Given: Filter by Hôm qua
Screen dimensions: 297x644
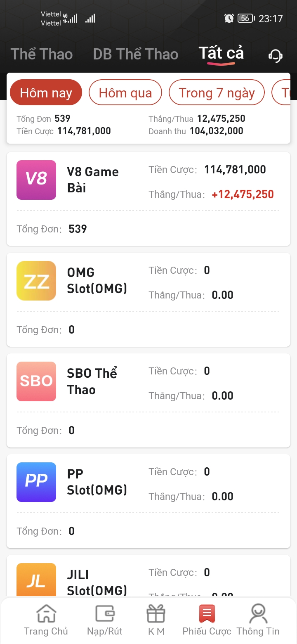Looking at the screenshot, I should (125, 93).
